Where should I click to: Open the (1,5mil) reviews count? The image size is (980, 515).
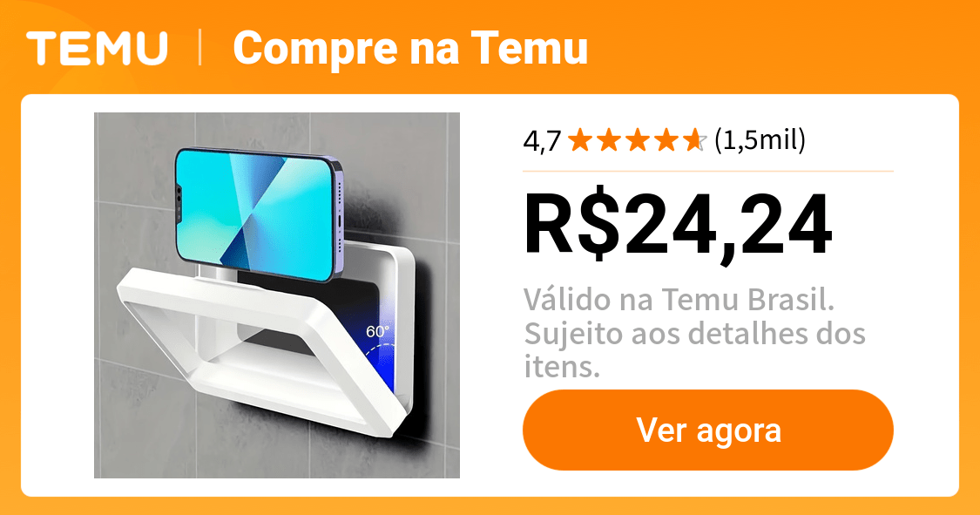(760, 140)
